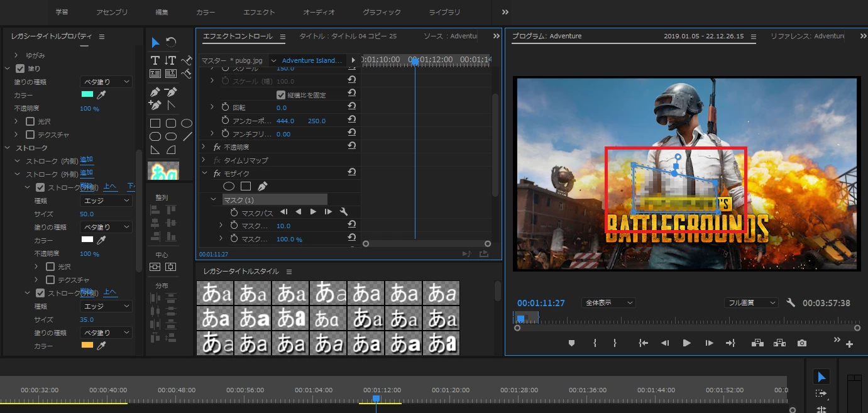Screen dimensions: 868x413
Task: Expand the タイムリマップ effect
Action: pyautogui.click(x=204, y=160)
